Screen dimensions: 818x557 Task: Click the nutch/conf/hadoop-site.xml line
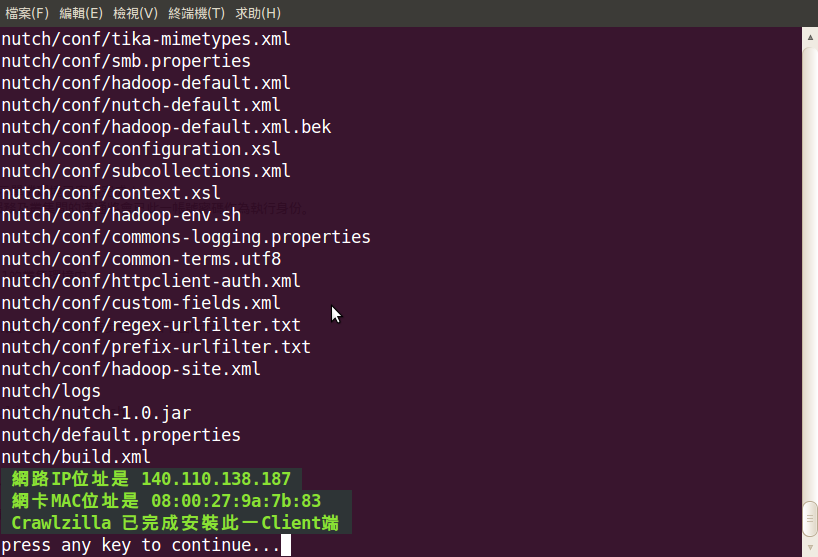click(x=131, y=369)
